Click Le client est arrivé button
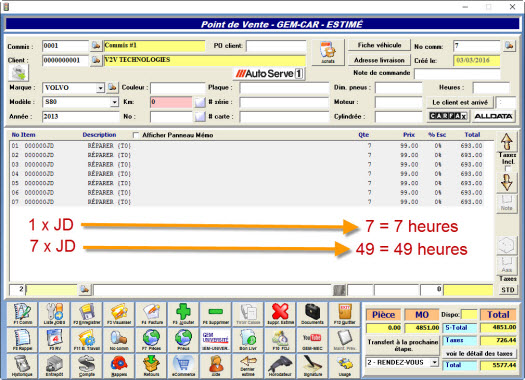The height and width of the screenshot is (380, 525). (460, 102)
